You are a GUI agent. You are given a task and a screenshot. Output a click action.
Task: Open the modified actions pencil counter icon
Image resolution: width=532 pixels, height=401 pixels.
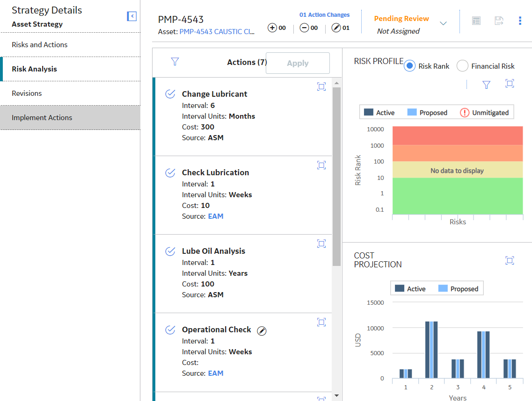[x=336, y=28]
